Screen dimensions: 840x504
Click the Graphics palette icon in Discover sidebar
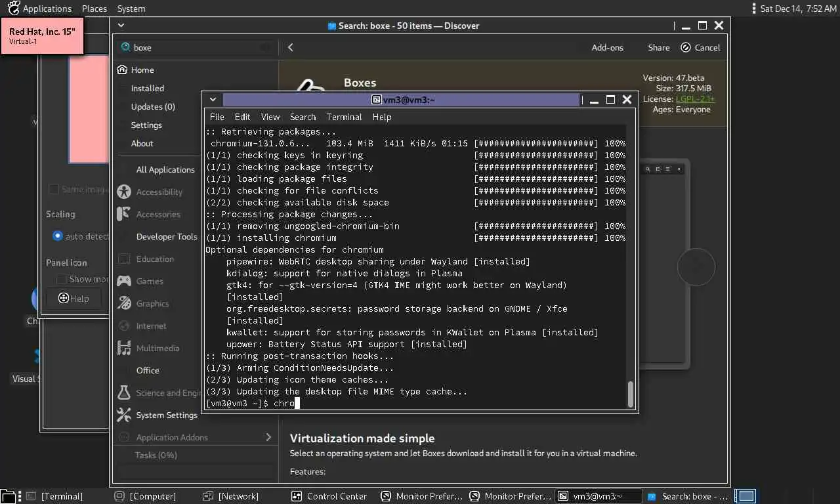124,303
